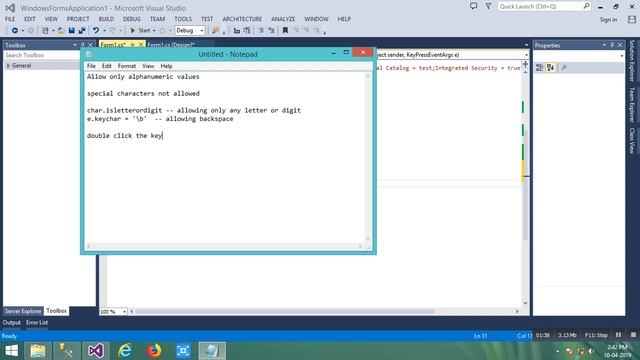Open Visual Studio from the taskbar
The height and width of the screenshot is (360, 640).
[96, 351]
